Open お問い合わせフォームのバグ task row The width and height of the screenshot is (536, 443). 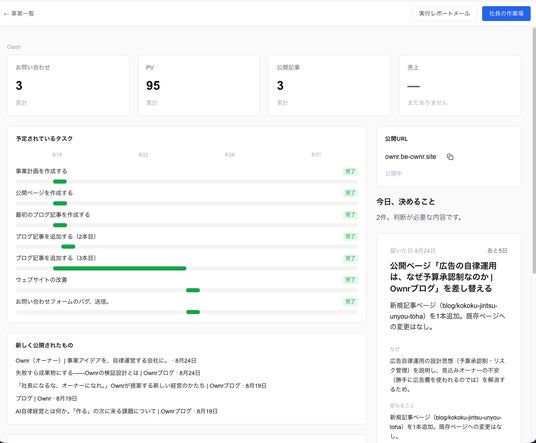click(x=186, y=306)
